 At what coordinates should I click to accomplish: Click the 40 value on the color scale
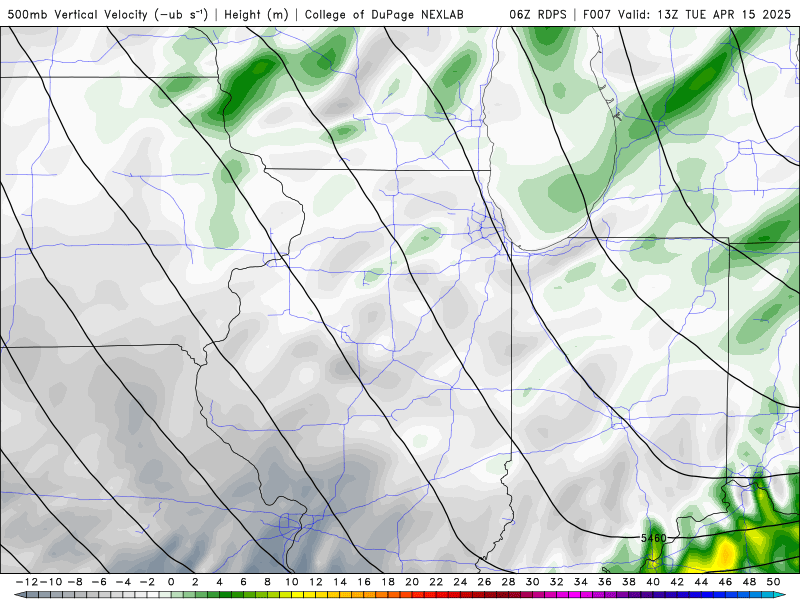(x=653, y=582)
